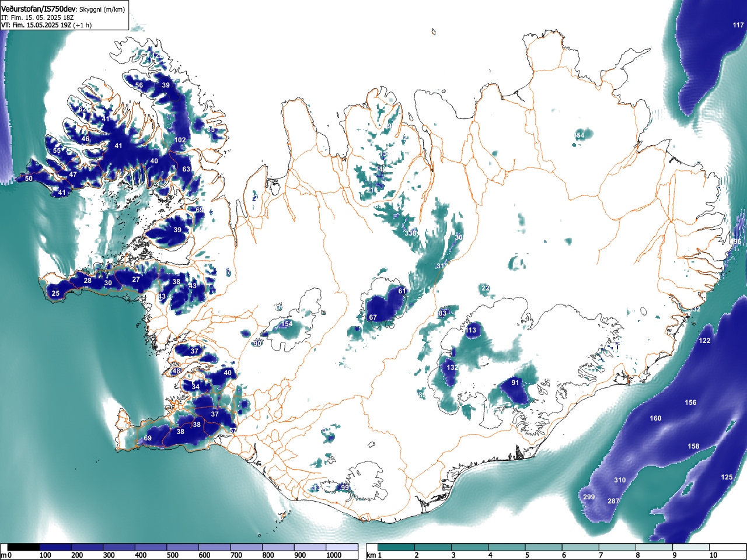Screen dimensions: 747x560
Task: Click the 5 tick label in km legend
Action: 527,555
